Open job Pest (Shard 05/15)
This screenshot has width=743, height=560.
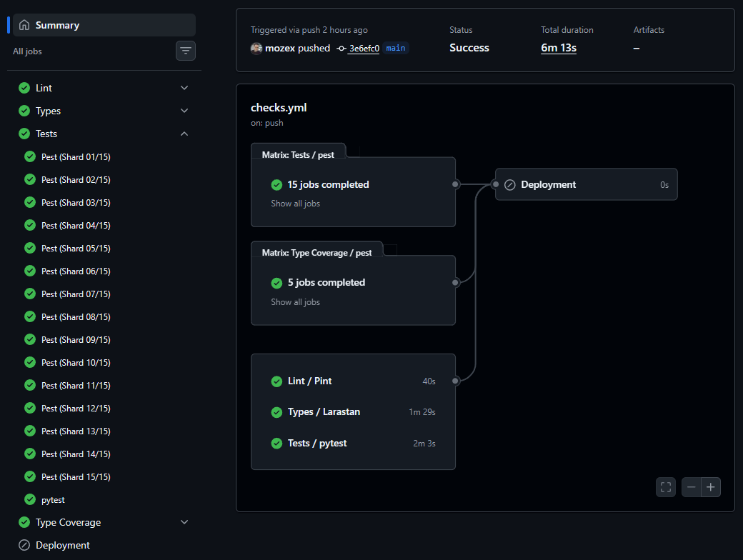(76, 249)
